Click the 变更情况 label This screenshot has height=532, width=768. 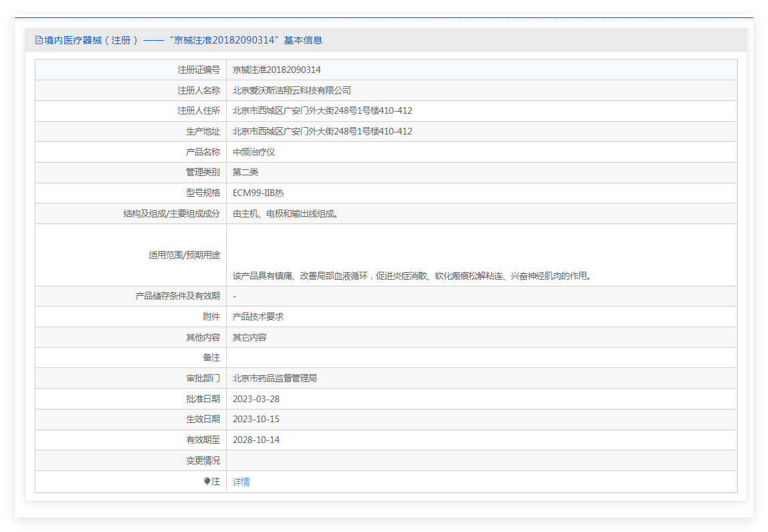(x=203, y=461)
